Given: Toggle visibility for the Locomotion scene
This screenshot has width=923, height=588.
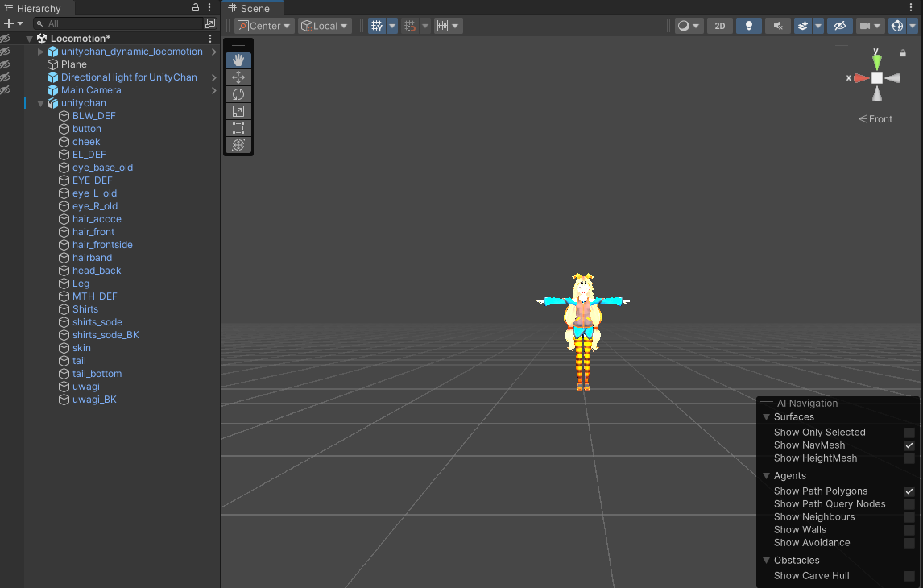Looking at the screenshot, I should pyautogui.click(x=6, y=38).
